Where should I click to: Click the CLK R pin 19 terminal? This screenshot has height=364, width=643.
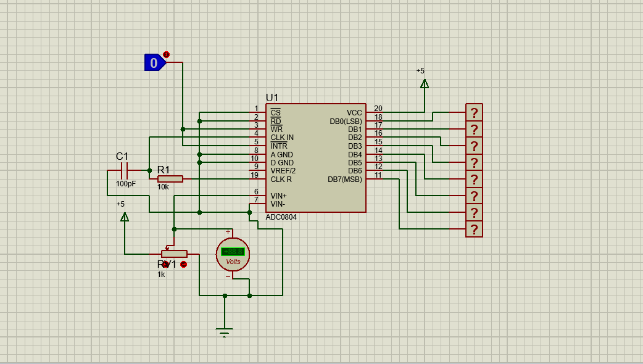pyautogui.click(x=257, y=179)
